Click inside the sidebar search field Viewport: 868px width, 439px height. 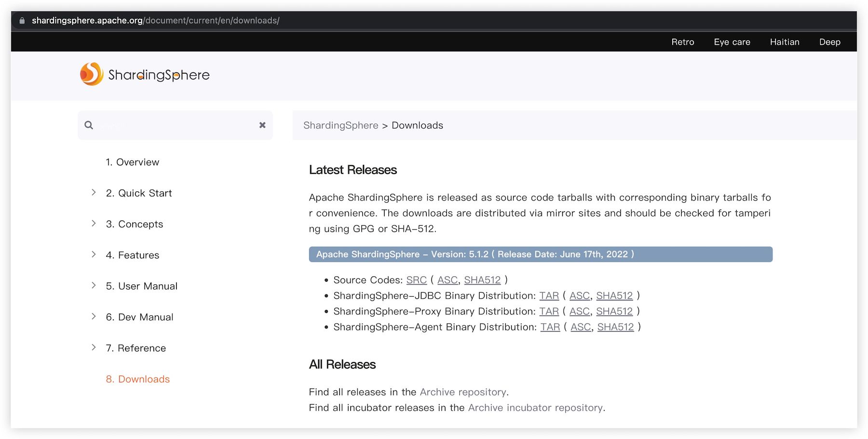pyautogui.click(x=176, y=125)
